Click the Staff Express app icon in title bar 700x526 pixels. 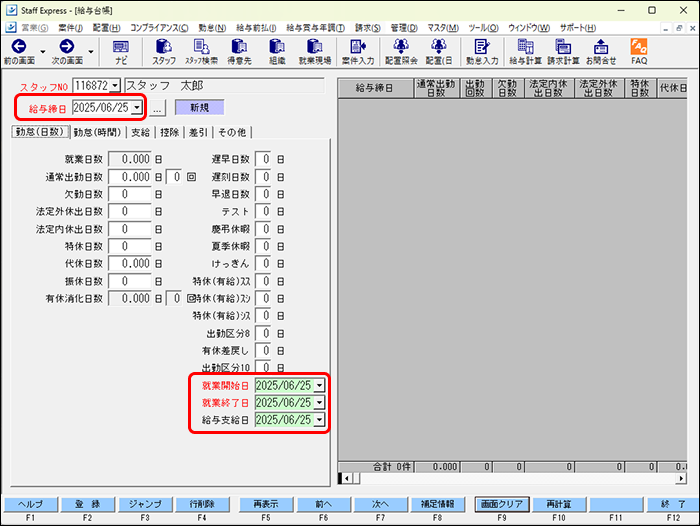pos(11,10)
